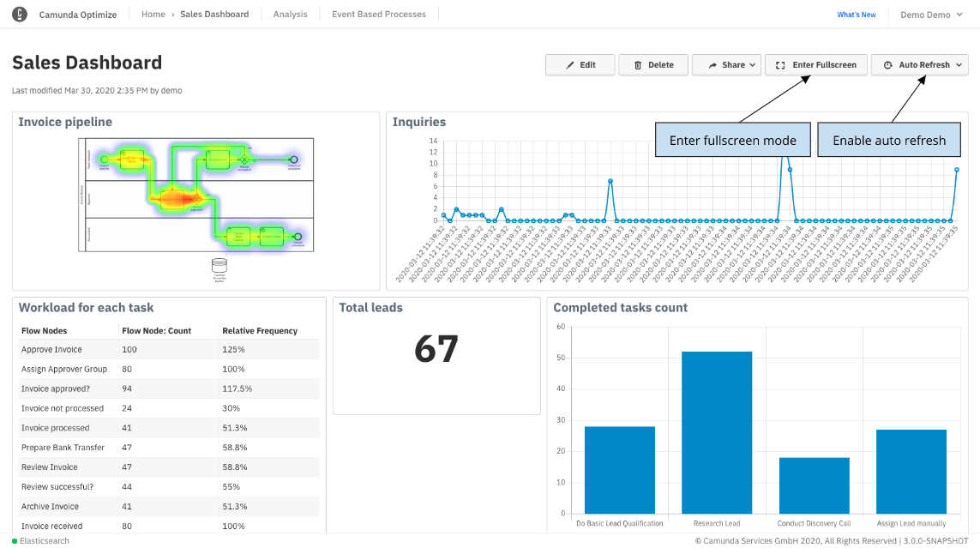Navigate to Home via the breadcrumb
The image size is (980, 548).
[x=153, y=14]
